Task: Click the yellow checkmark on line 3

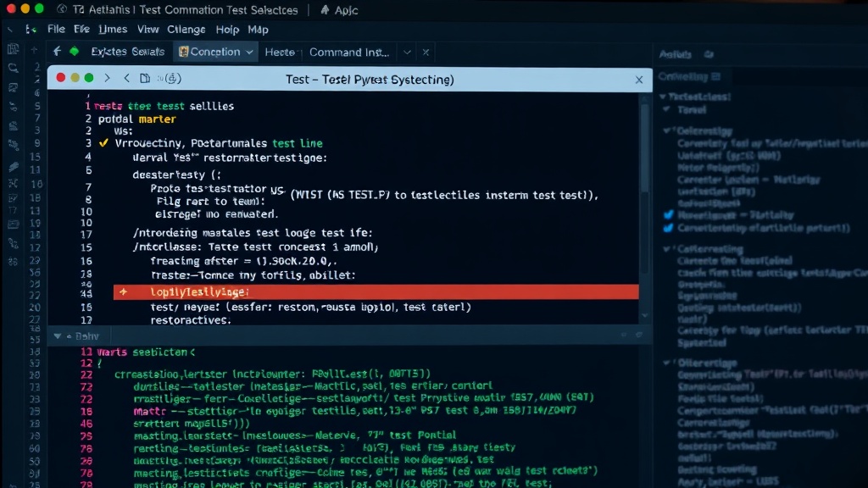Action: point(103,142)
